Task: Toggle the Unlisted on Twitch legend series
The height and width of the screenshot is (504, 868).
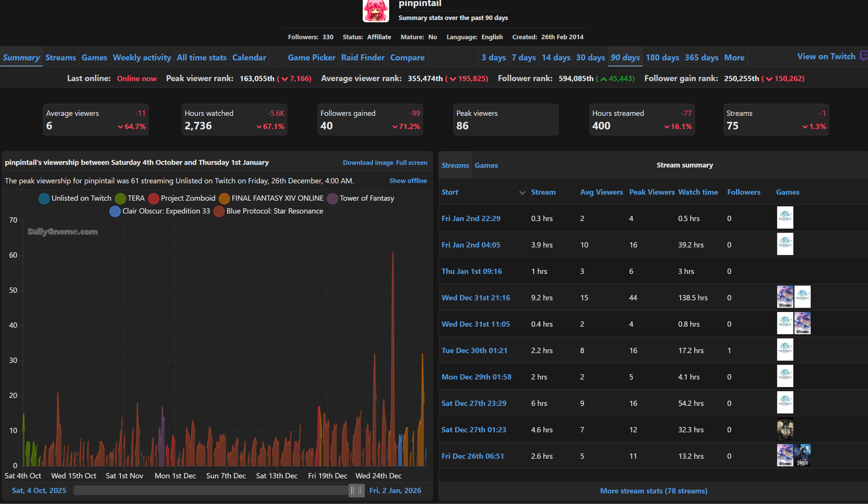Action: (x=44, y=198)
